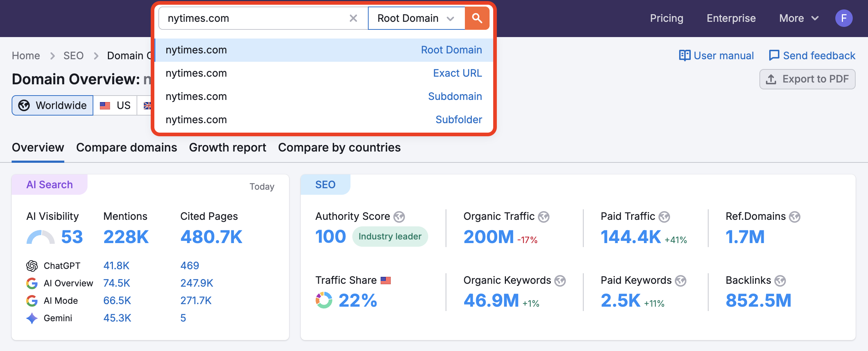868x351 pixels.
Task: Open the Root Domain scope dropdown
Action: [x=416, y=18]
